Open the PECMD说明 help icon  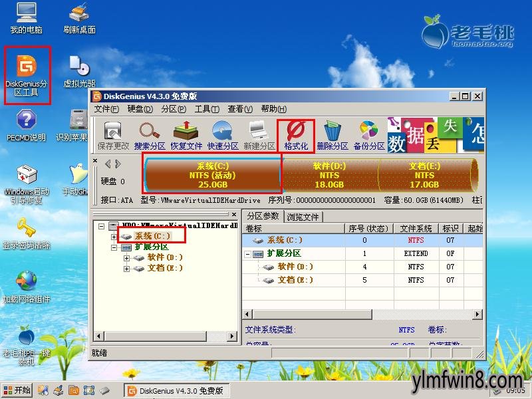tap(26, 126)
